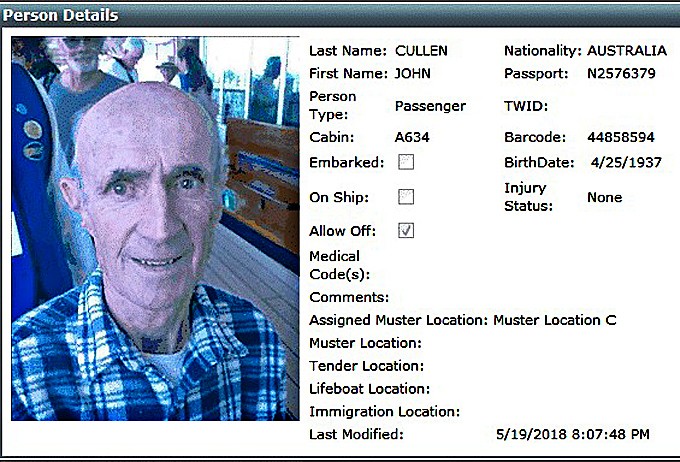Click the birth date 4/25/1937
This screenshot has height=462, width=680.
(x=626, y=163)
